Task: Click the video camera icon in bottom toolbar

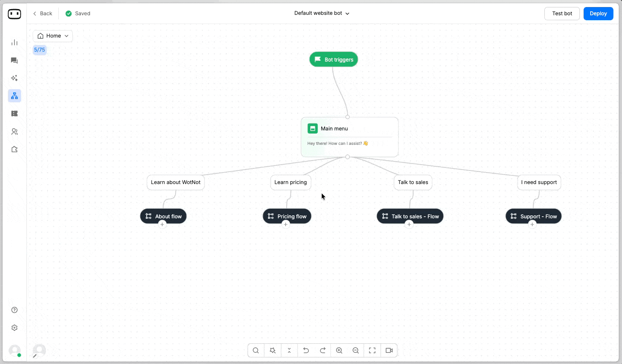Action: click(389, 350)
